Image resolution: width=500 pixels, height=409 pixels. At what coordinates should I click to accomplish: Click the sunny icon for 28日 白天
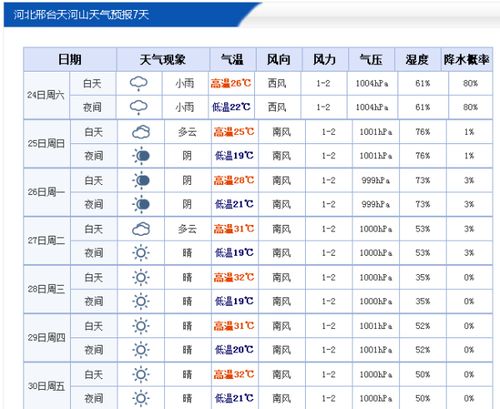(x=141, y=277)
